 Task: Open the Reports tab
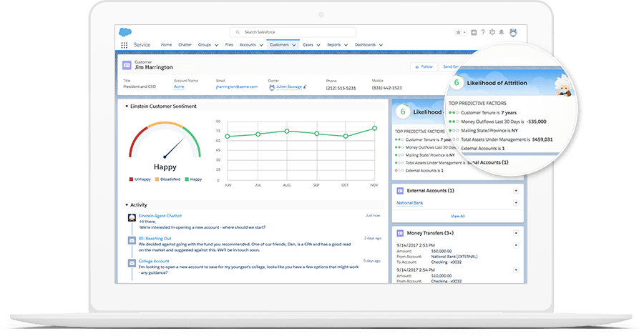pyautogui.click(x=334, y=45)
